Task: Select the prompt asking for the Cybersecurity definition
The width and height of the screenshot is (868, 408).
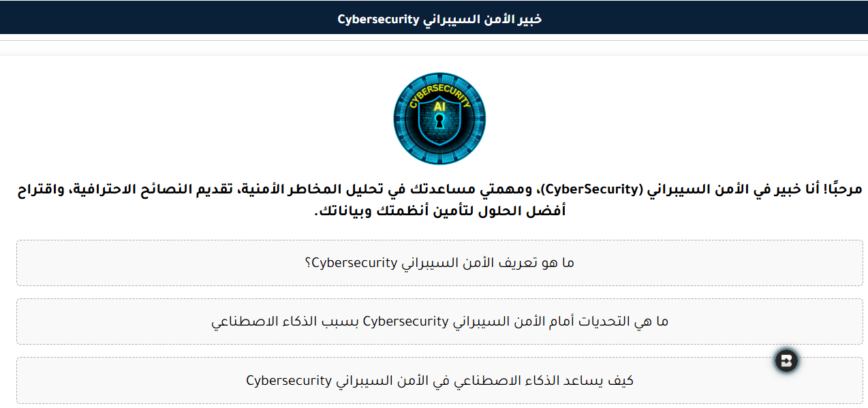Action: coord(439,263)
